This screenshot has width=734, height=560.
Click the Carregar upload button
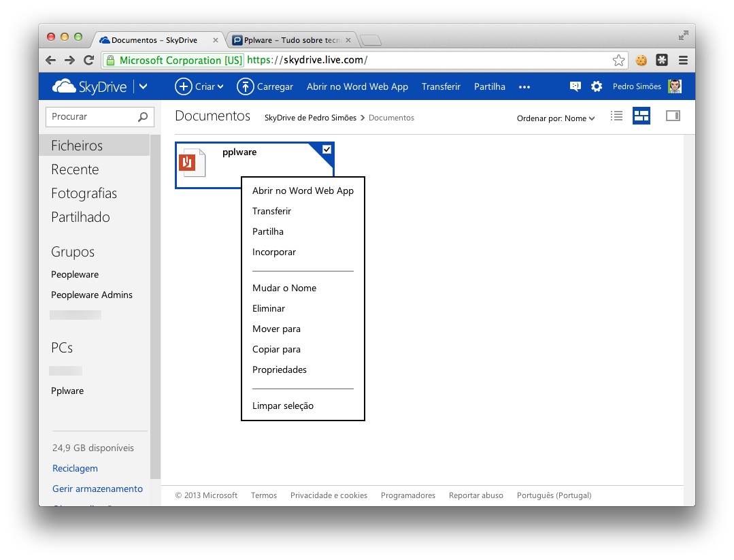point(265,86)
